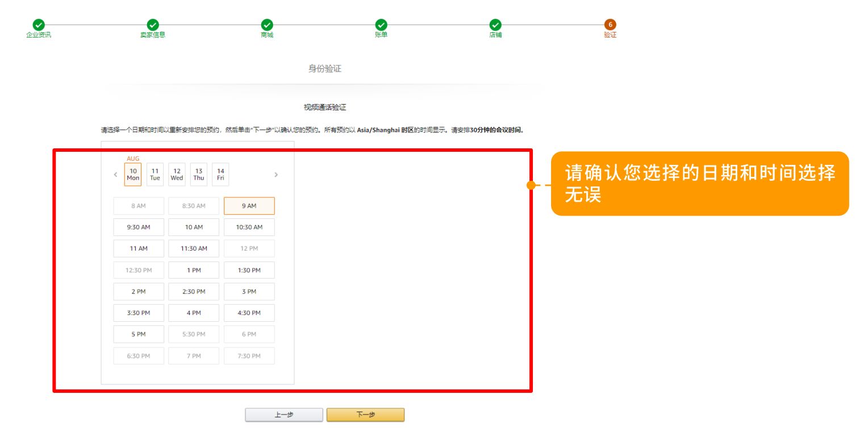Pick the 11:30 AM time slot
868x448 pixels.
click(194, 248)
